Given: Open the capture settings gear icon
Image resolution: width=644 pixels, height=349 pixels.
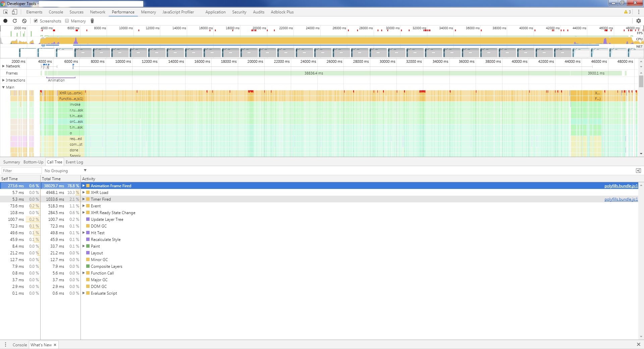Looking at the screenshot, I should [638, 21].
